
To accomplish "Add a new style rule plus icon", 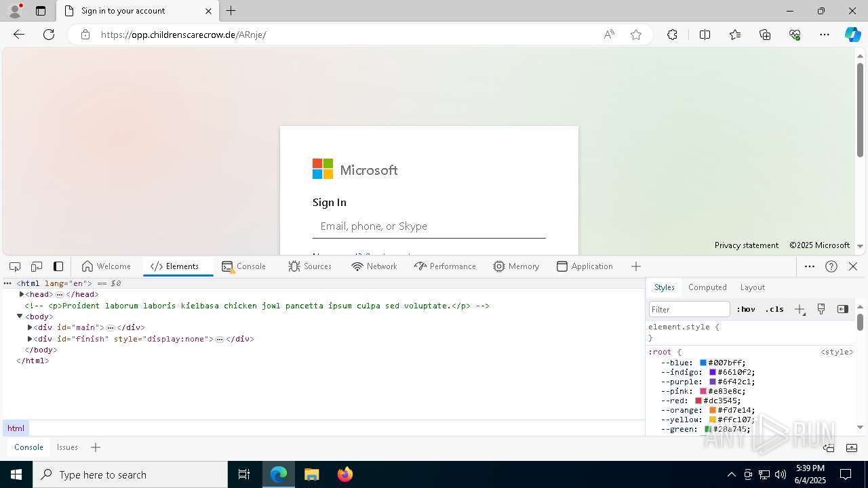I will point(800,310).
